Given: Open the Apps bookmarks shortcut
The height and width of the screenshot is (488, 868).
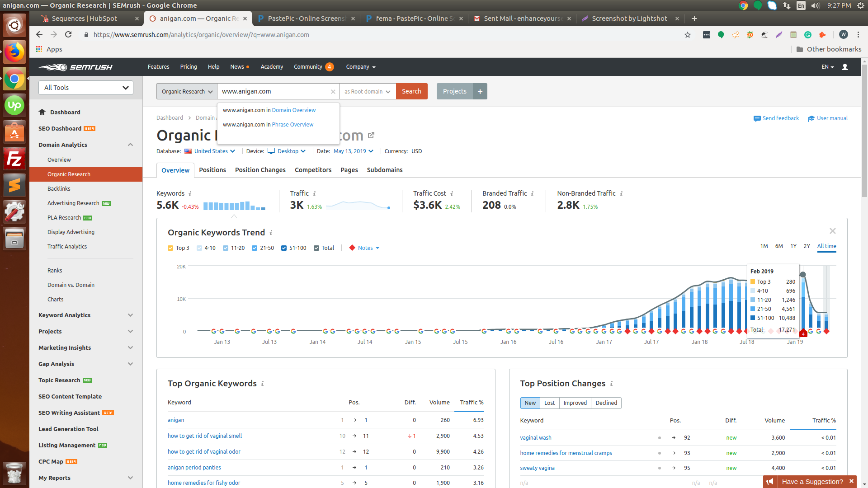Looking at the screenshot, I should point(49,49).
